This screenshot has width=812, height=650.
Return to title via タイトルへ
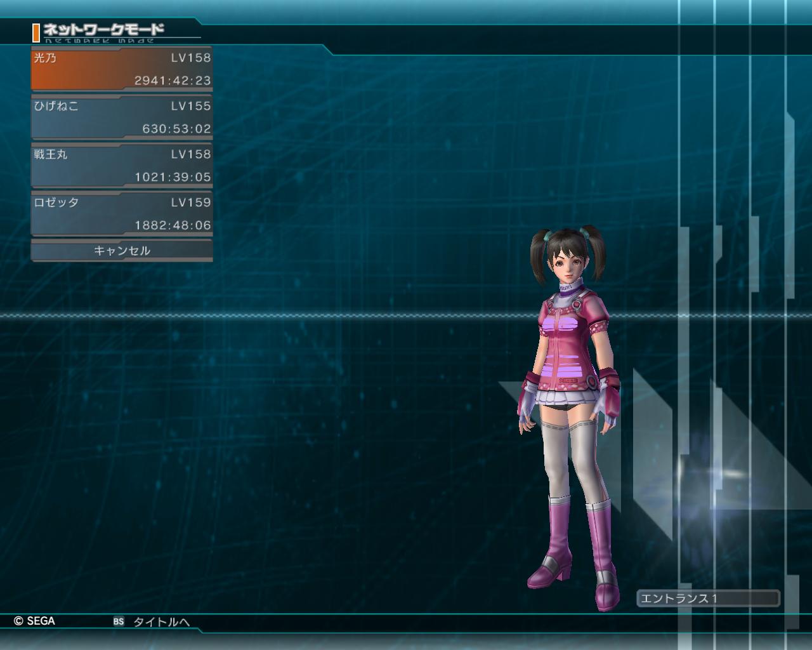161,622
